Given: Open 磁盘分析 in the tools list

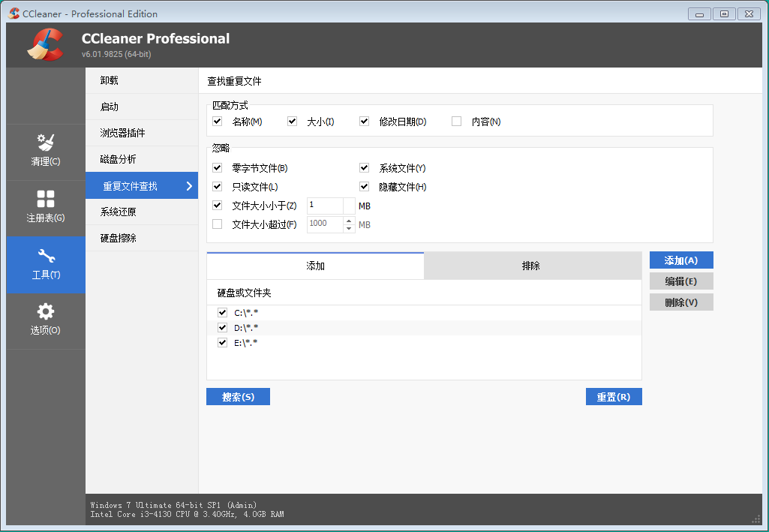Looking at the screenshot, I should click(119, 159).
